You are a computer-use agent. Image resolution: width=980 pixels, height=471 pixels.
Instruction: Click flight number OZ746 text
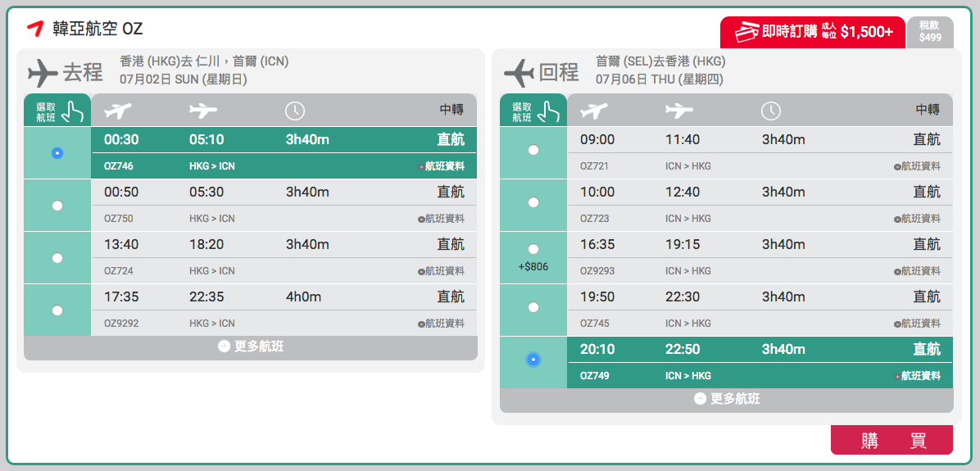119,166
